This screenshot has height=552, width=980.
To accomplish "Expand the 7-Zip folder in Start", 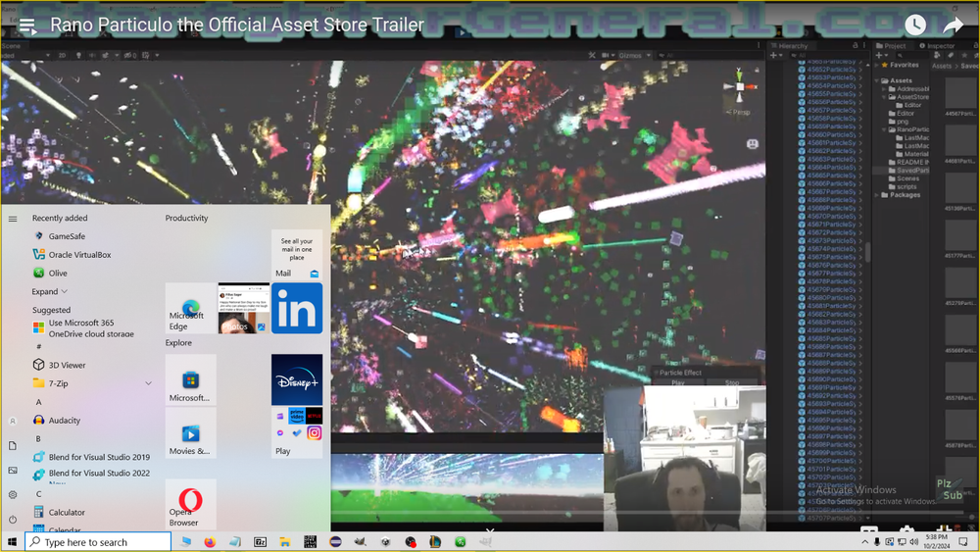I will coord(148,383).
